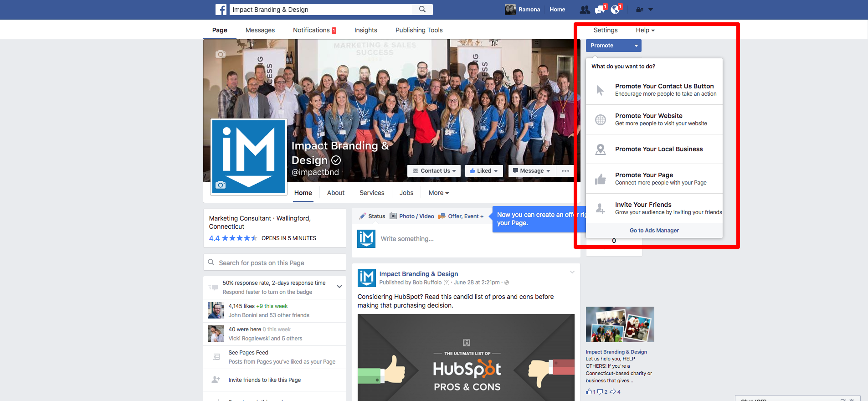This screenshot has width=868, height=401.
Task: Click the globe icon beside Promote Your Website
Action: pyautogui.click(x=601, y=120)
